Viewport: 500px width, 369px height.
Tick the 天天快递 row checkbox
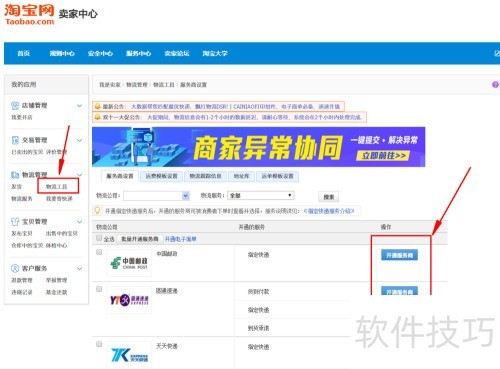click(x=99, y=344)
